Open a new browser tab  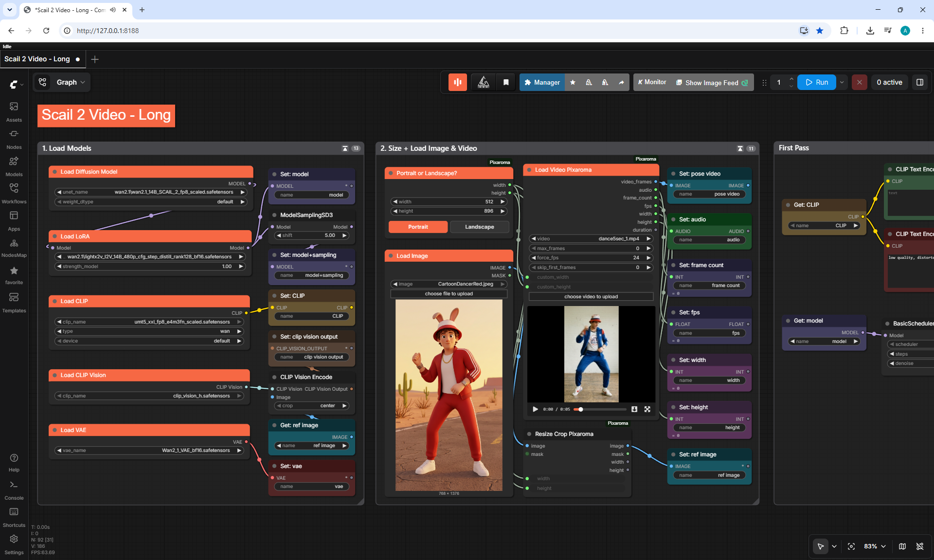[x=142, y=10]
